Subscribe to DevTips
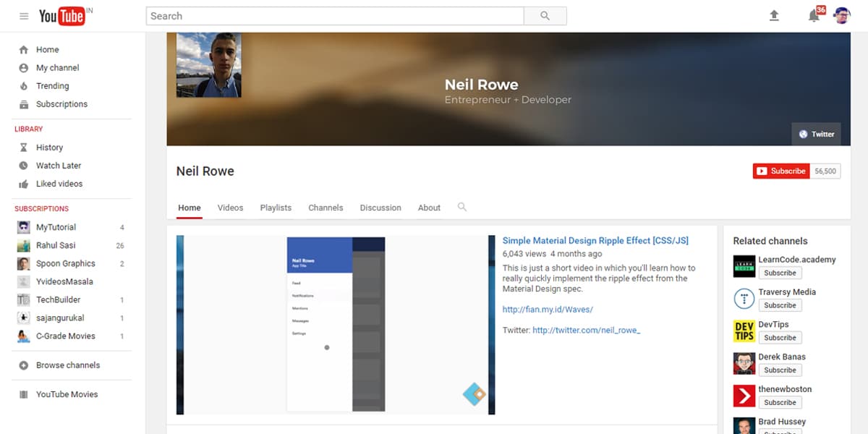This screenshot has height=434, width=868. (x=780, y=338)
